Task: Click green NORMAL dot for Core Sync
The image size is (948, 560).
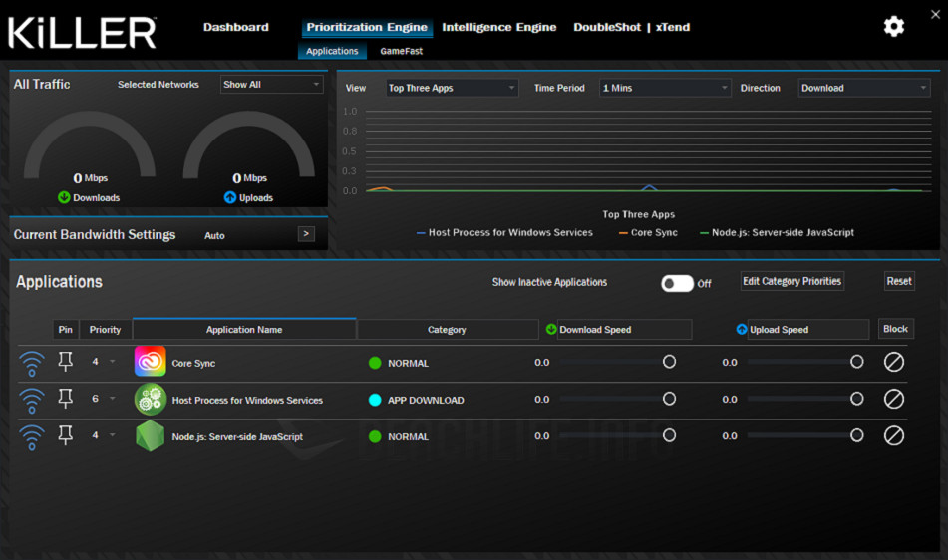Action: [375, 363]
